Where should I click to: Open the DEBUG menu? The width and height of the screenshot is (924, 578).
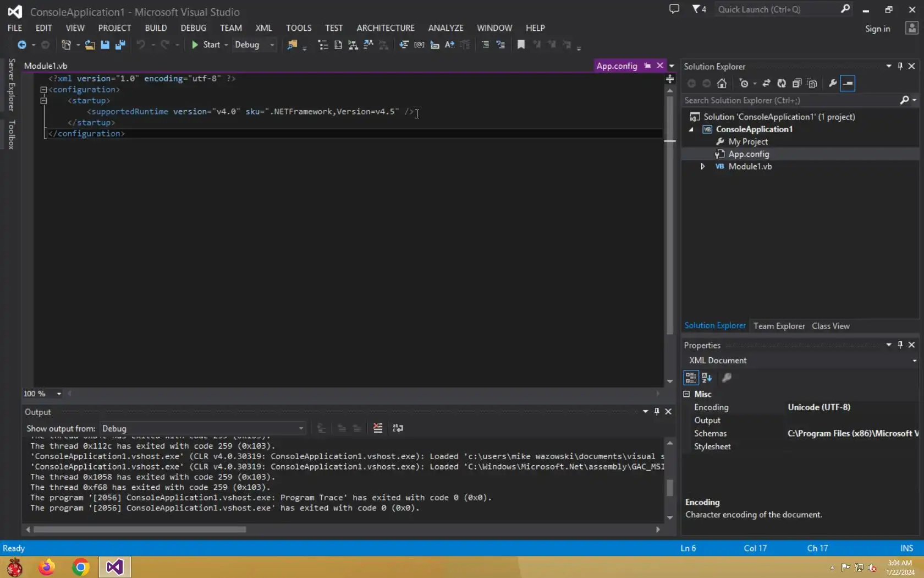[x=194, y=28]
